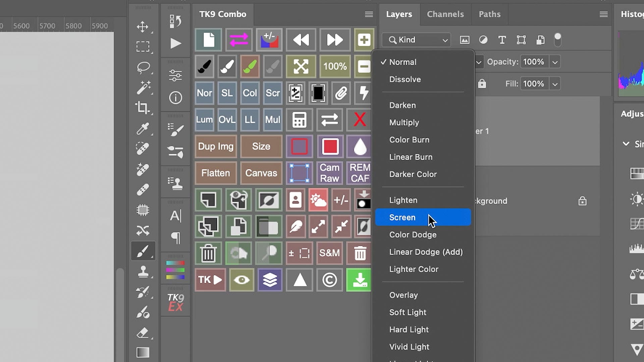Click the calculator icon in TK9 Combo
644x362 pixels.
tap(299, 120)
